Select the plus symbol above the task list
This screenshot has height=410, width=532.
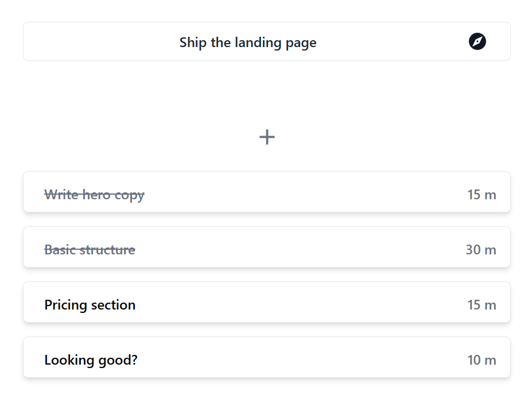pos(266,137)
